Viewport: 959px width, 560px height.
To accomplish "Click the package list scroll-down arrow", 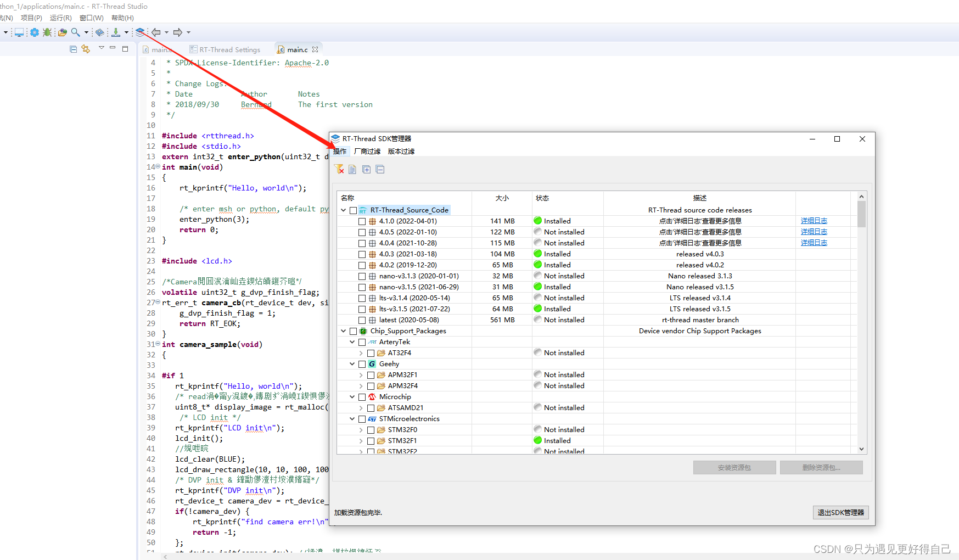I will (861, 449).
